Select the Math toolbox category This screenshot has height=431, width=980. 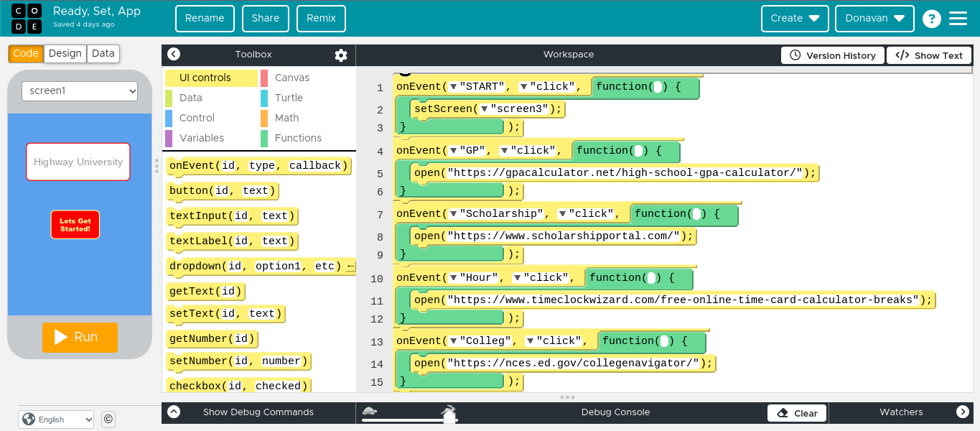[307, 118]
